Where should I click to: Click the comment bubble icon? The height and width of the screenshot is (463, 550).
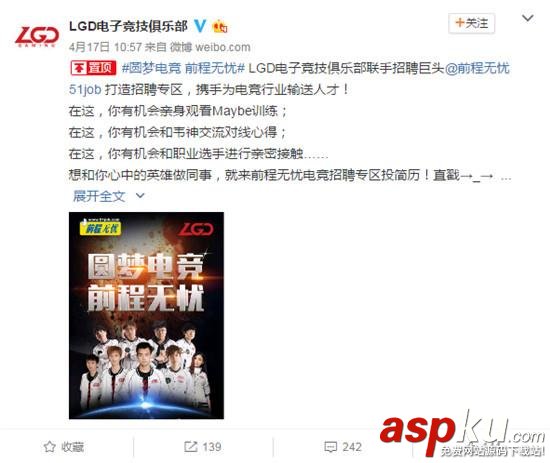tap(330, 447)
